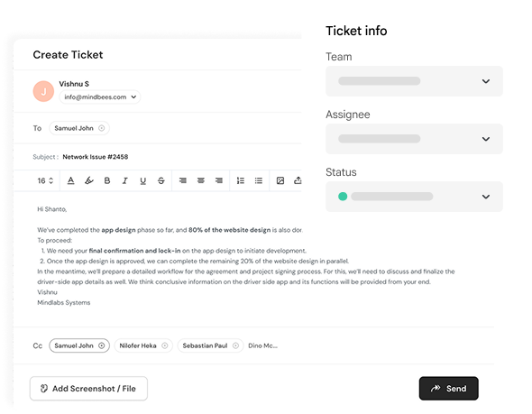This screenshot has height=414, width=532.
Task: Remove Nilofer Heka from Cc
Action: pyautogui.click(x=164, y=345)
